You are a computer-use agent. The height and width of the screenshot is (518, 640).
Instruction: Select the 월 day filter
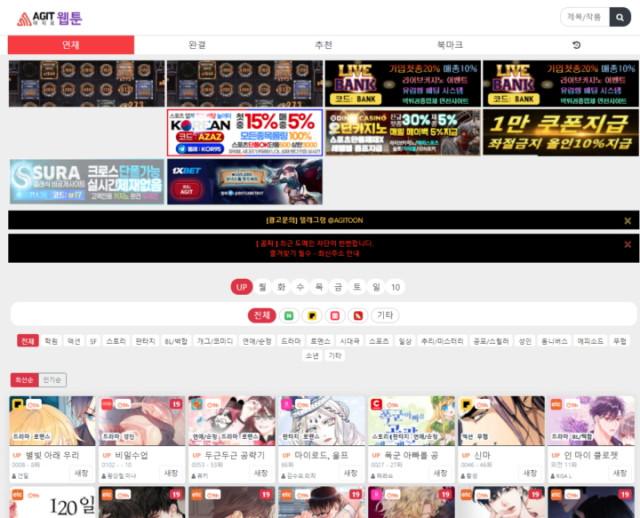tap(262, 287)
